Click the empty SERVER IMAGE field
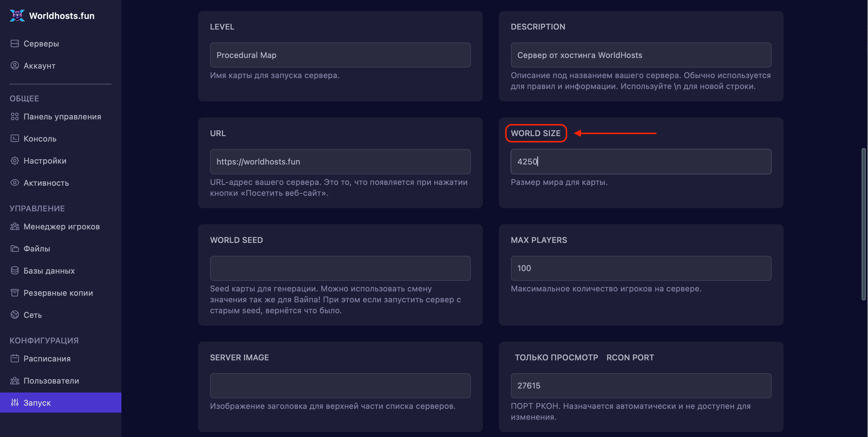This screenshot has width=868, height=437. pos(340,385)
